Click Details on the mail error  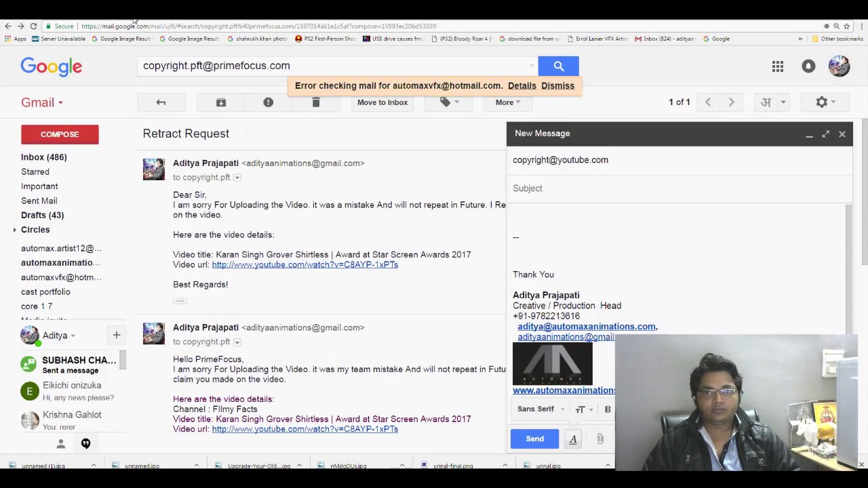click(522, 85)
